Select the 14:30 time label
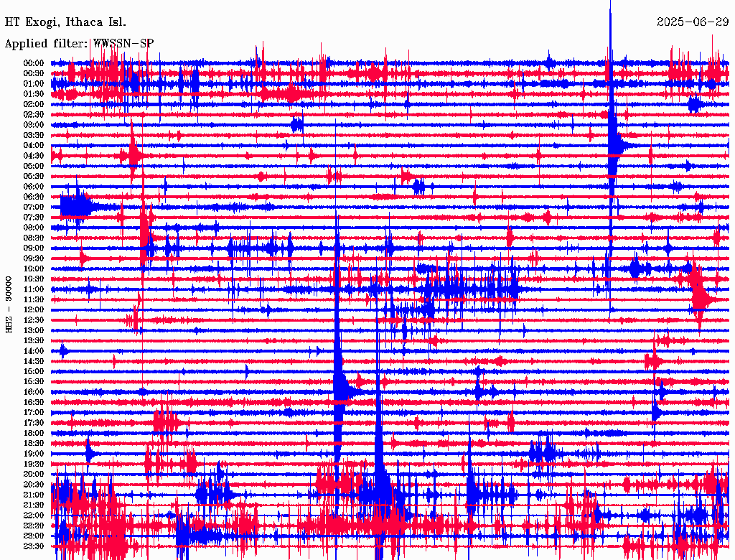 [34, 361]
